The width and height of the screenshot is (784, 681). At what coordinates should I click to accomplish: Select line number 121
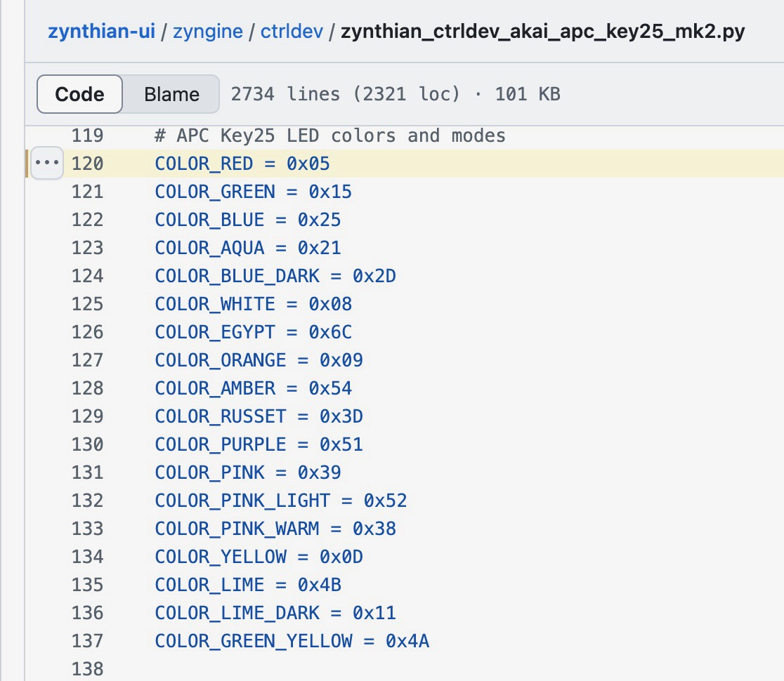[x=88, y=192]
